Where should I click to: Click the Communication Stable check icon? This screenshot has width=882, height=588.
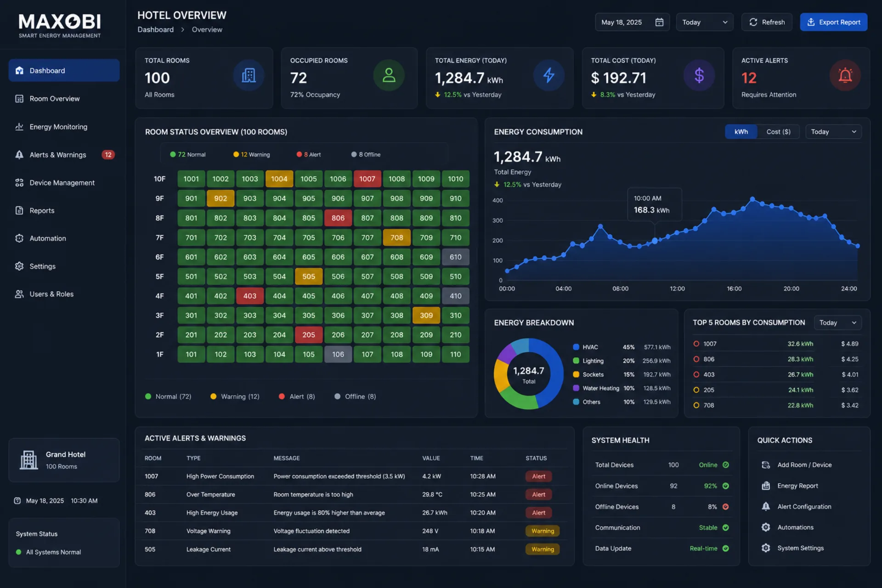(725, 527)
